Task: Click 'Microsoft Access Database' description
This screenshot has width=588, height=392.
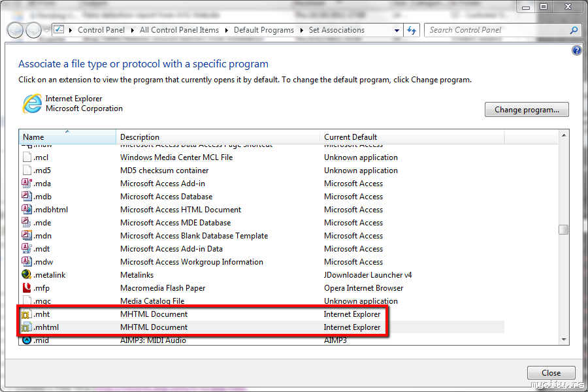Action: [x=166, y=197]
